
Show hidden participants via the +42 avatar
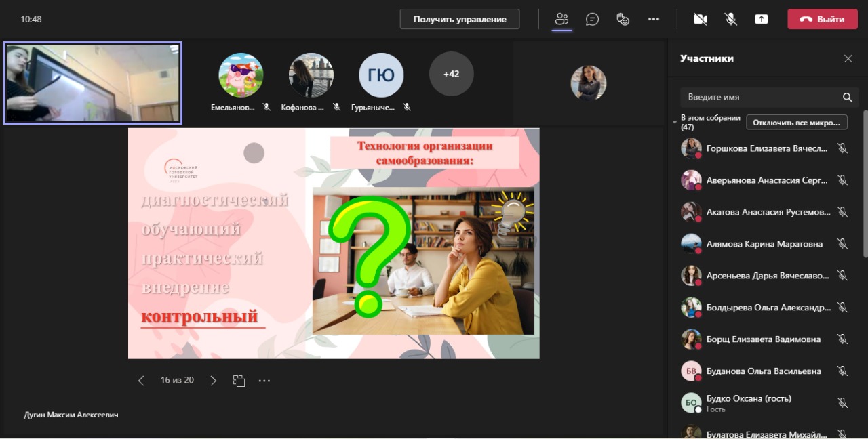point(451,74)
